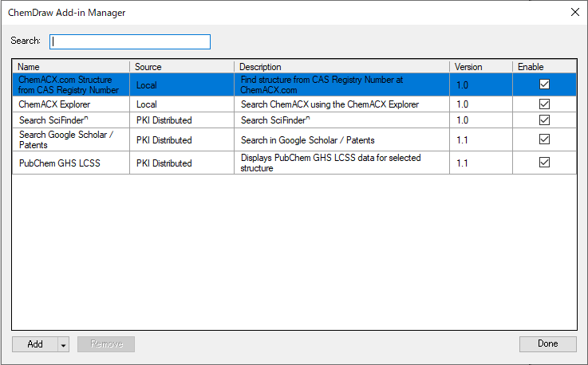Open the Add button dropdown arrow
This screenshot has height=365, width=588.
63,344
